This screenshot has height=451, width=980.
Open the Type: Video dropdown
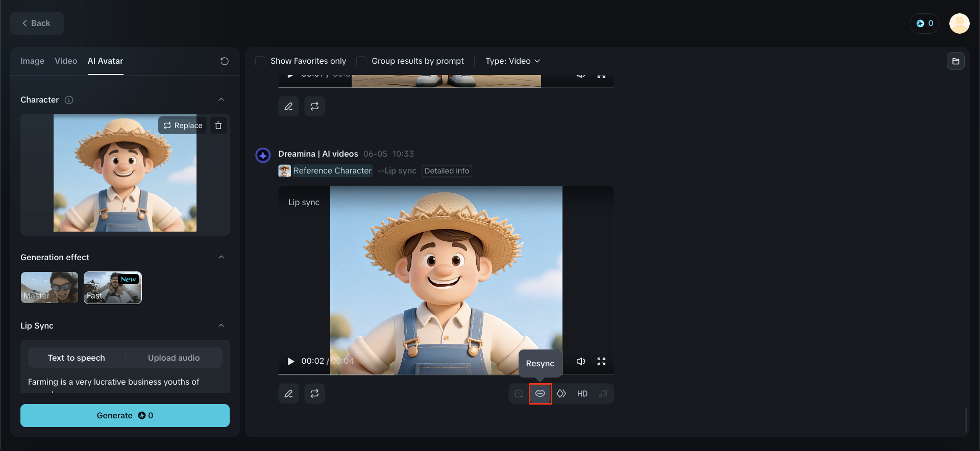[512, 61]
